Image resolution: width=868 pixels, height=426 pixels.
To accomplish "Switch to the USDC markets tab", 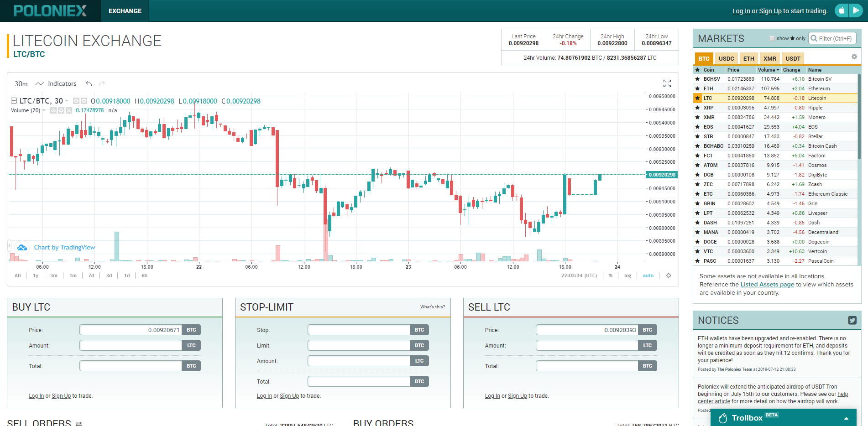I will (727, 58).
